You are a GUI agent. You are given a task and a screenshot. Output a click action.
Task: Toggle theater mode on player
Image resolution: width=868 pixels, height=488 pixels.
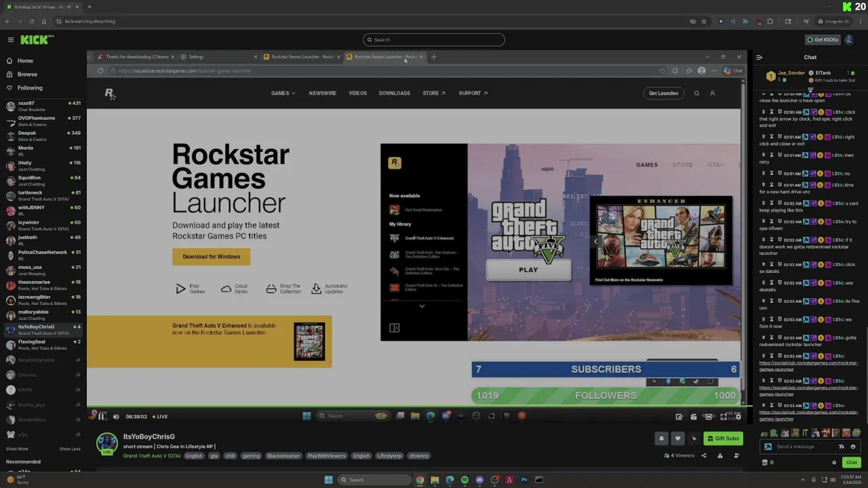(709, 417)
